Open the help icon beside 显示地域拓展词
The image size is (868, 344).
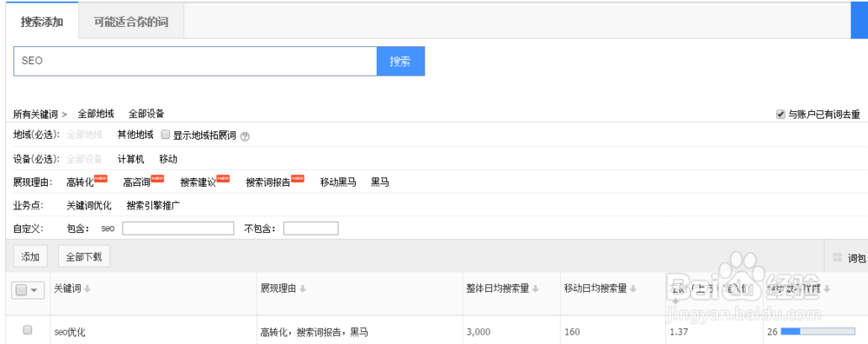click(245, 136)
